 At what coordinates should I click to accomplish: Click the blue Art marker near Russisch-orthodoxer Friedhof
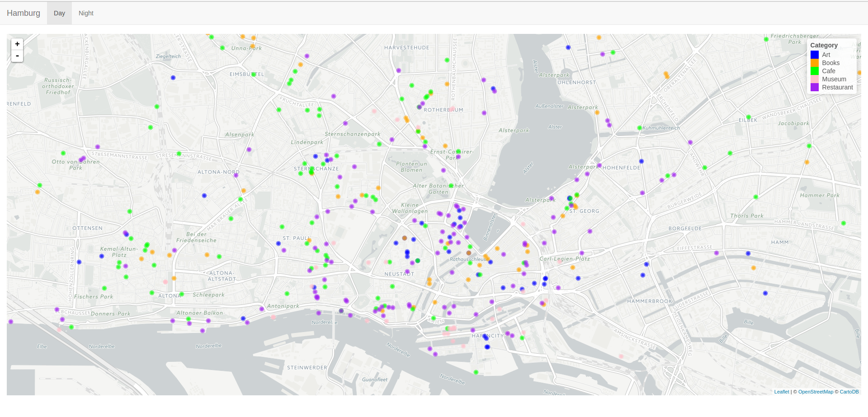[x=173, y=78]
